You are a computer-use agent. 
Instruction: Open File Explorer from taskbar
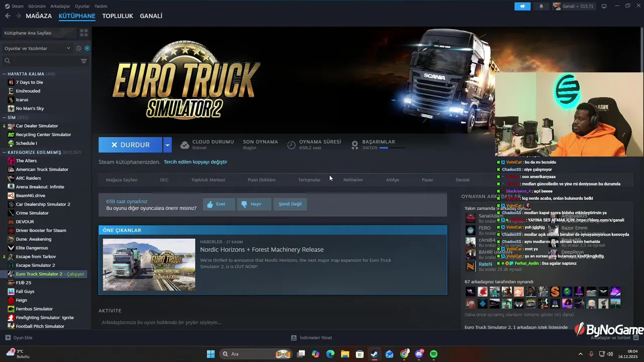(x=345, y=354)
